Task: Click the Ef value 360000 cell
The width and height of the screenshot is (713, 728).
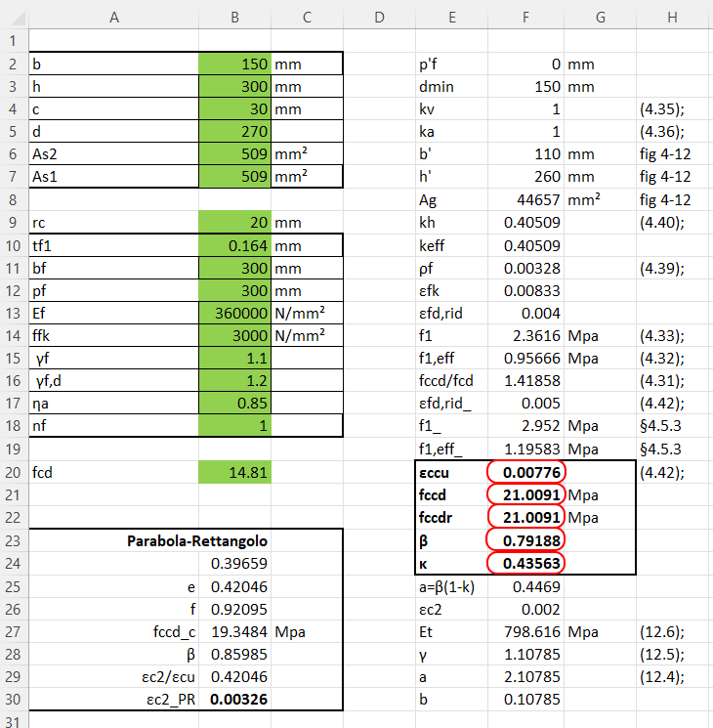Action: [x=234, y=314]
